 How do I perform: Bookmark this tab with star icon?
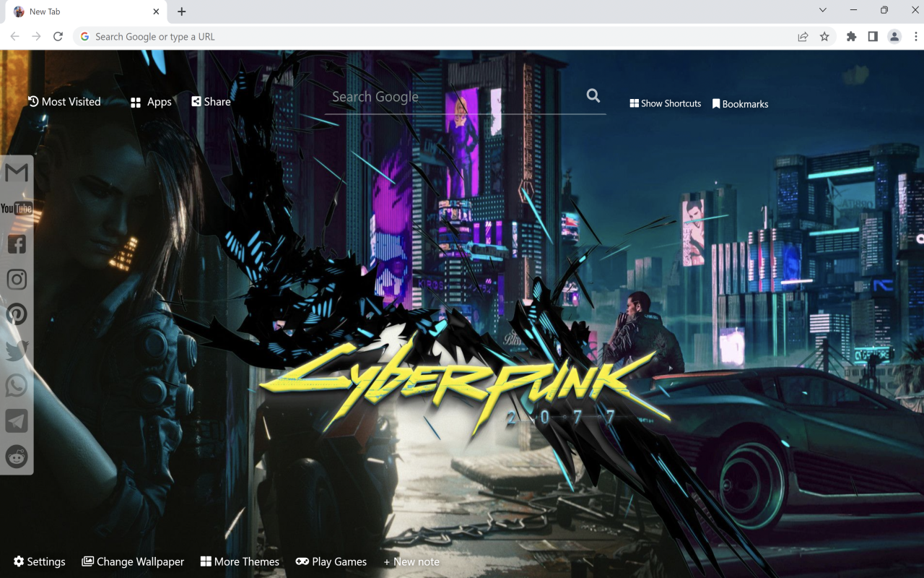pos(824,37)
